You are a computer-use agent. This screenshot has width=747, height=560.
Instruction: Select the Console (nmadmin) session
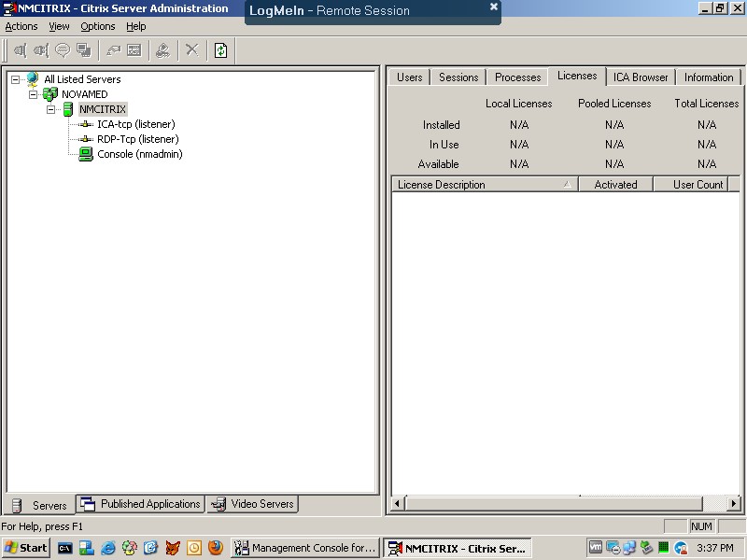click(x=140, y=154)
